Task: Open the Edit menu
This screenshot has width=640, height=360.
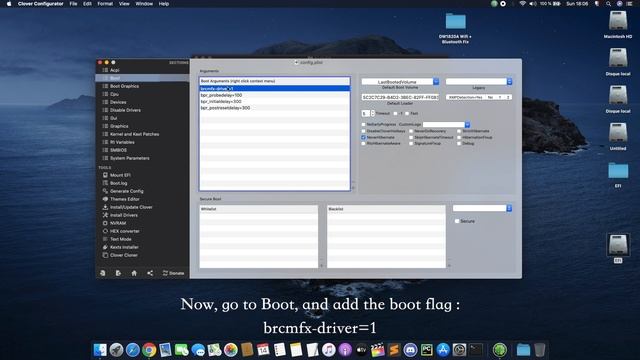Action: (x=87, y=4)
